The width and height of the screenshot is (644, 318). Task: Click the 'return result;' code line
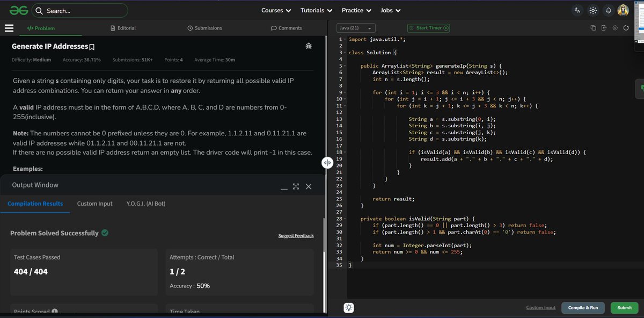[x=393, y=199]
